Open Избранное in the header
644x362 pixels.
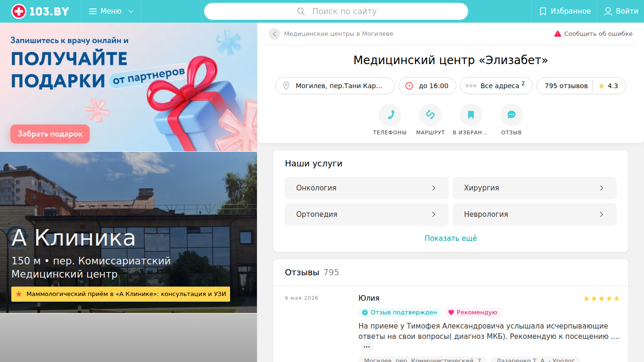pos(564,11)
